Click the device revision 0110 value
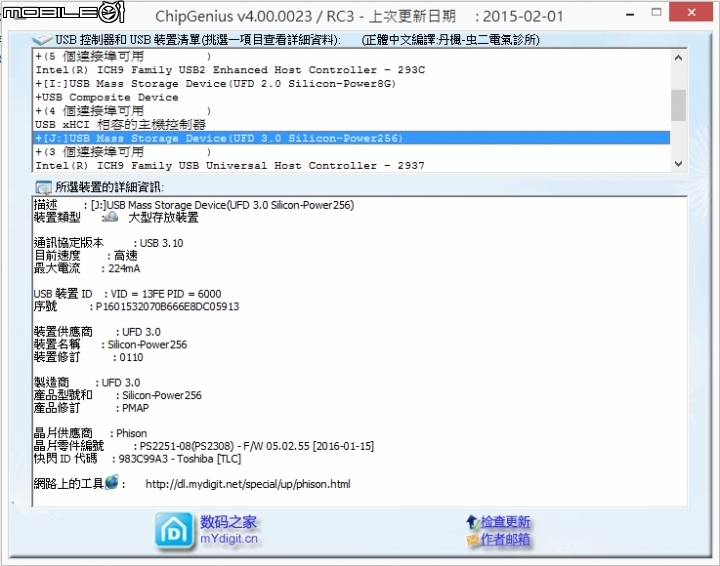 pos(131,357)
